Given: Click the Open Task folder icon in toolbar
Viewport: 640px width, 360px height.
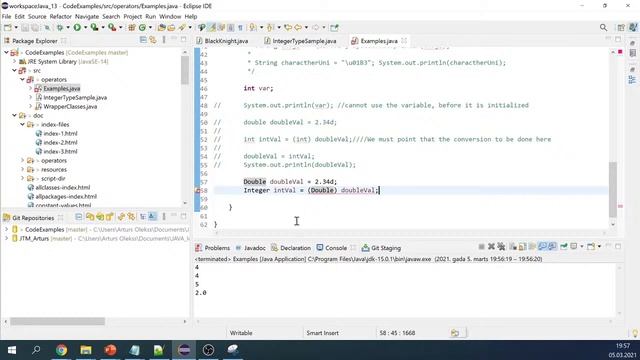Looking at the screenshot, I should (171, 27).
